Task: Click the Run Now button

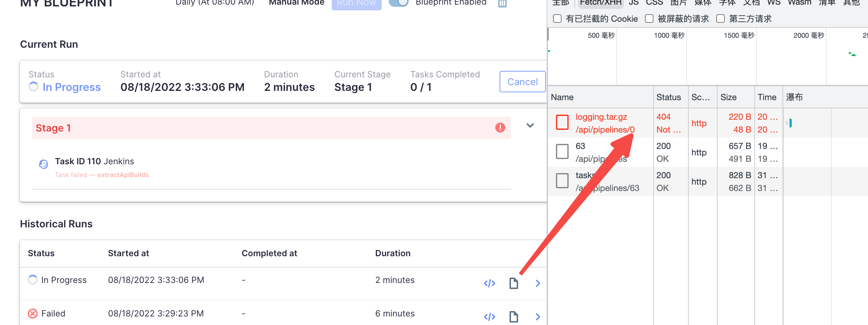Action: point(356,3)
